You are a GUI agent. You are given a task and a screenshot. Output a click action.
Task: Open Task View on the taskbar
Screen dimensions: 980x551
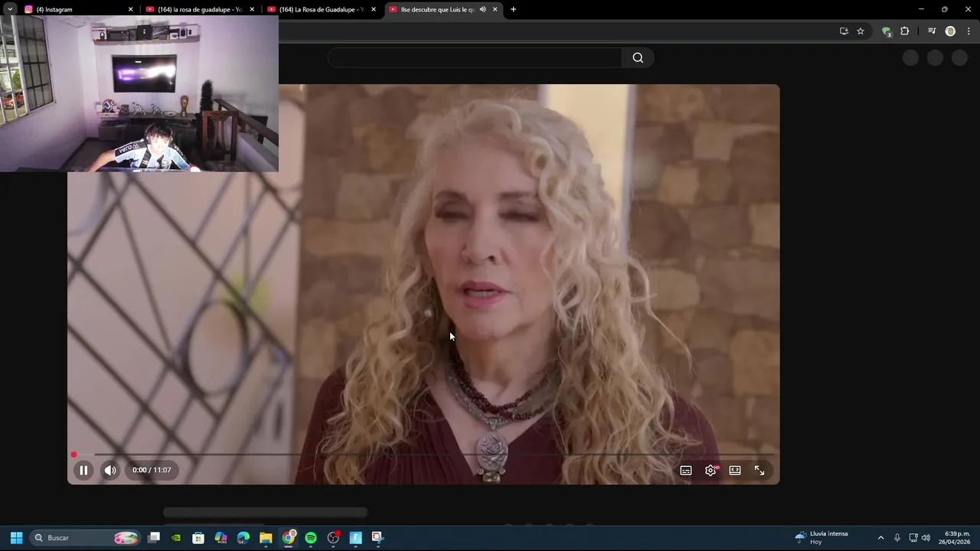(x=154, y=538)
